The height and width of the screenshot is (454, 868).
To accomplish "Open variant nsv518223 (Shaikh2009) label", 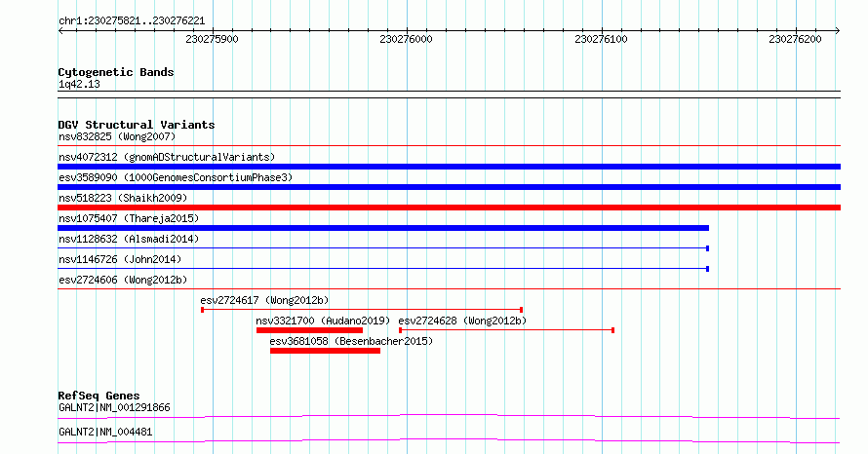I will point(123,198).
